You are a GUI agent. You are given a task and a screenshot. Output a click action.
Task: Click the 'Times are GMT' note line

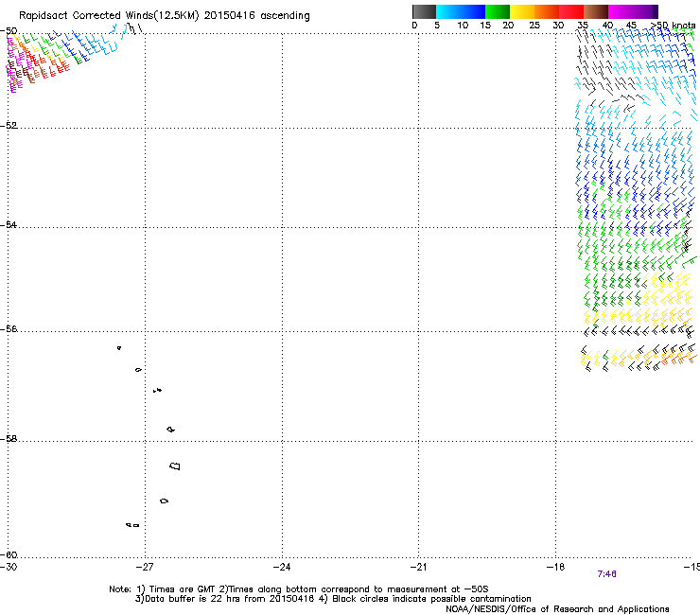tap(299, 589)
